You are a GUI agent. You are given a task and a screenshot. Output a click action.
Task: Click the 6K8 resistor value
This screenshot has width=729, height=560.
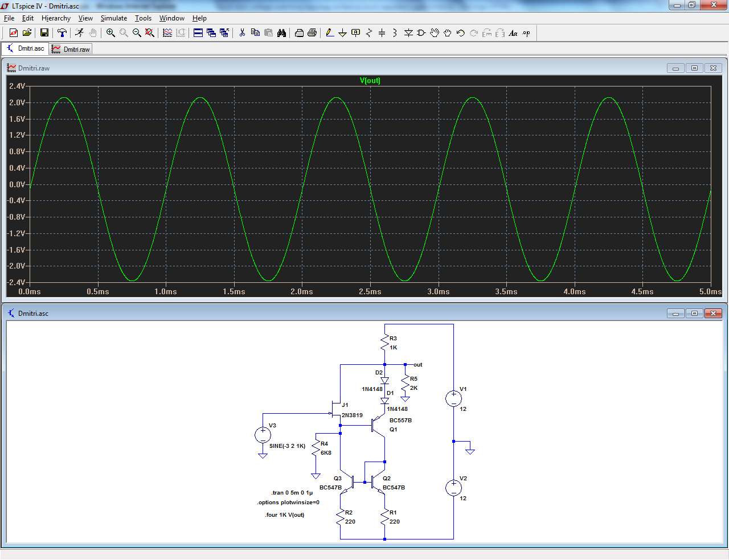(x=326, y=453)
